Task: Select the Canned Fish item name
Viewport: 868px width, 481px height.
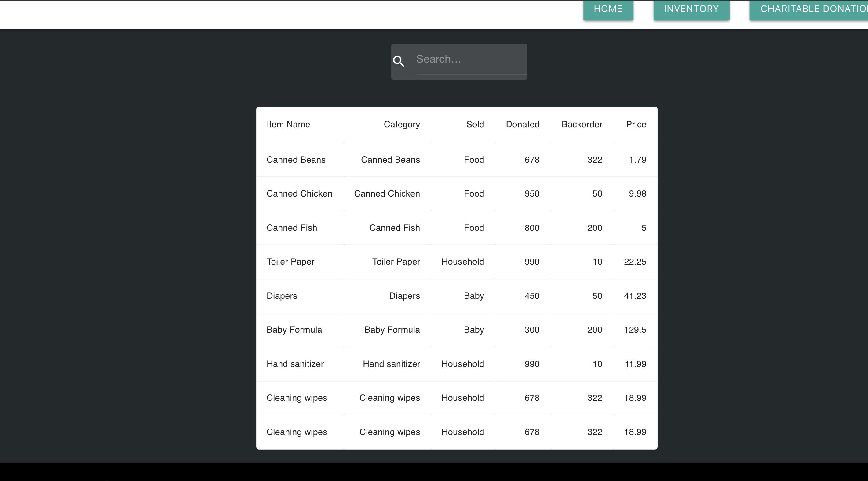Action: tap(291, 228)
